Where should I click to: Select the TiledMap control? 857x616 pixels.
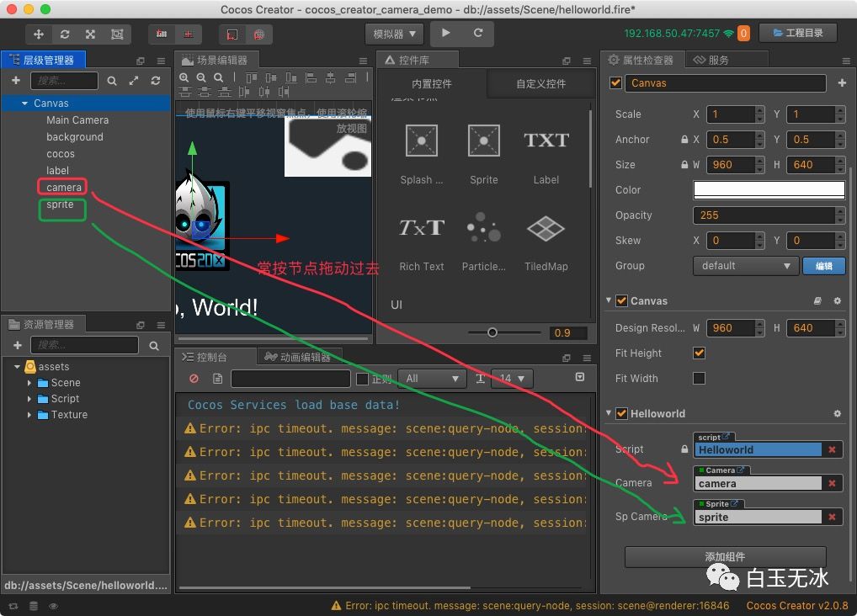pyautogui.click(x=546, y=228)
